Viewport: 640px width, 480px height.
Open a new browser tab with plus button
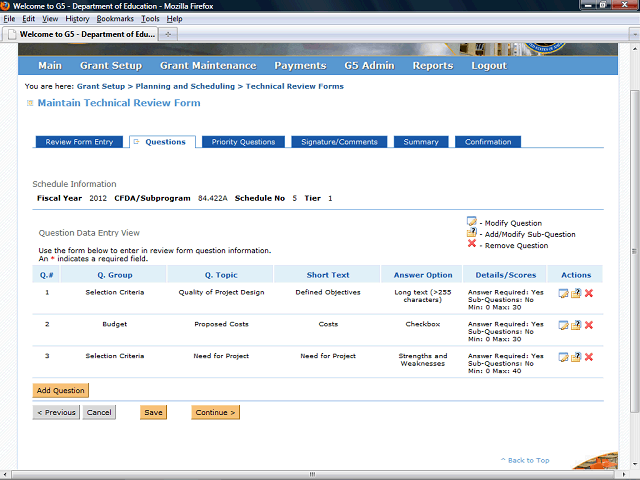168,34
